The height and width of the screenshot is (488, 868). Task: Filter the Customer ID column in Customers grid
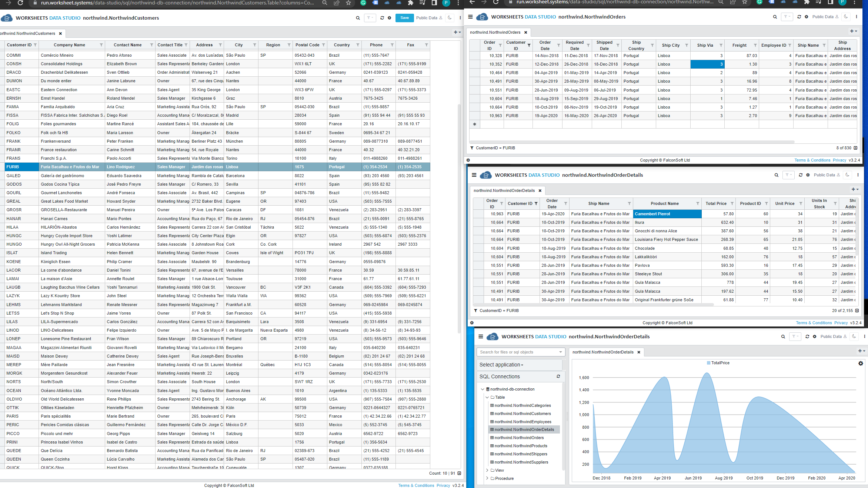[x=35, y=45]
